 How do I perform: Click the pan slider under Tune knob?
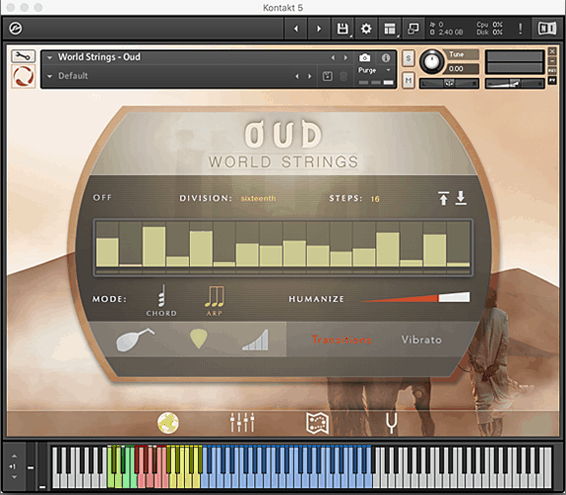(x=449, y=83)
